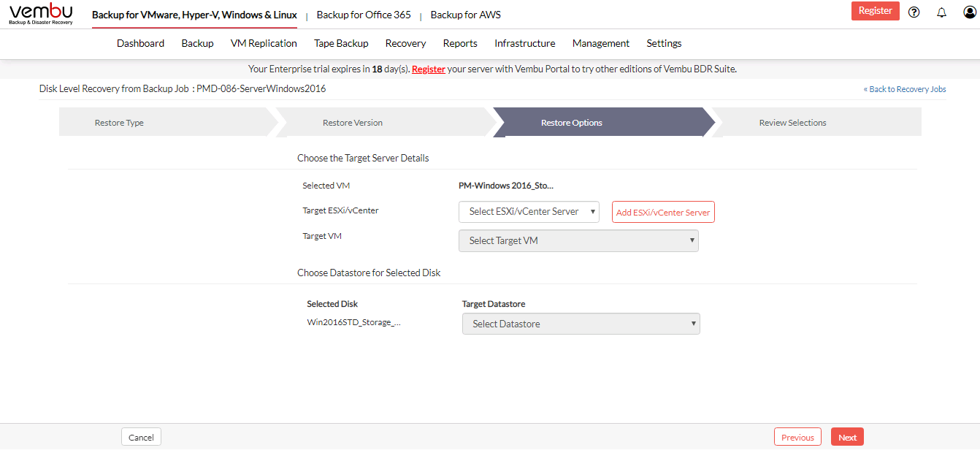Go to the Previous wizard step

click(797, 437)
